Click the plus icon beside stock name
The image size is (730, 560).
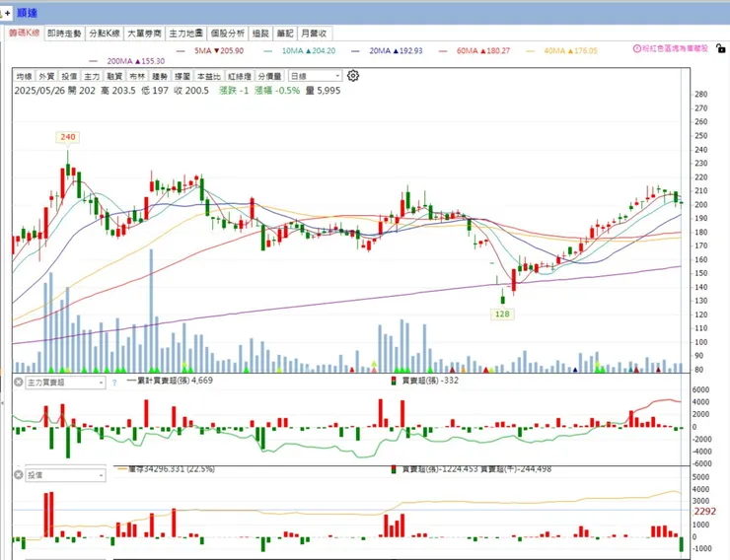tap(7, 13)
